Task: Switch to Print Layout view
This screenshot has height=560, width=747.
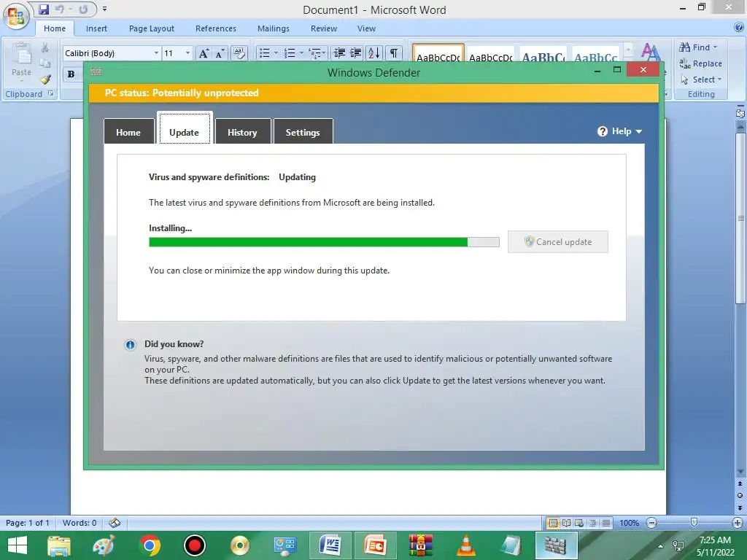Action: click(553, 523)
